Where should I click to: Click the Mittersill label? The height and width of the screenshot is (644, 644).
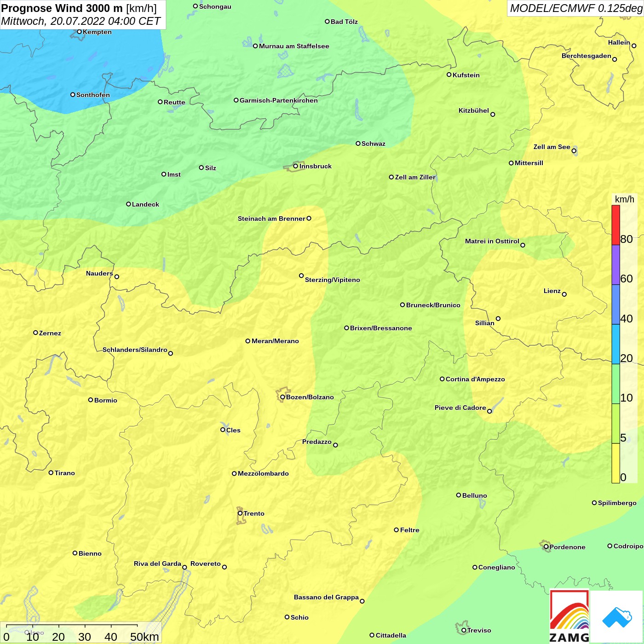[529, 163]
